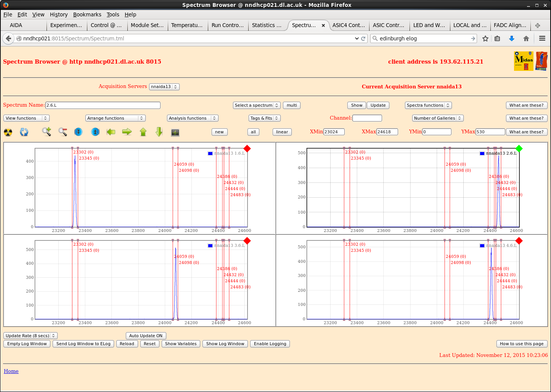The image size is (551, 392).
Task: Click the yellow radiation hazard icon
Action: 8,132
